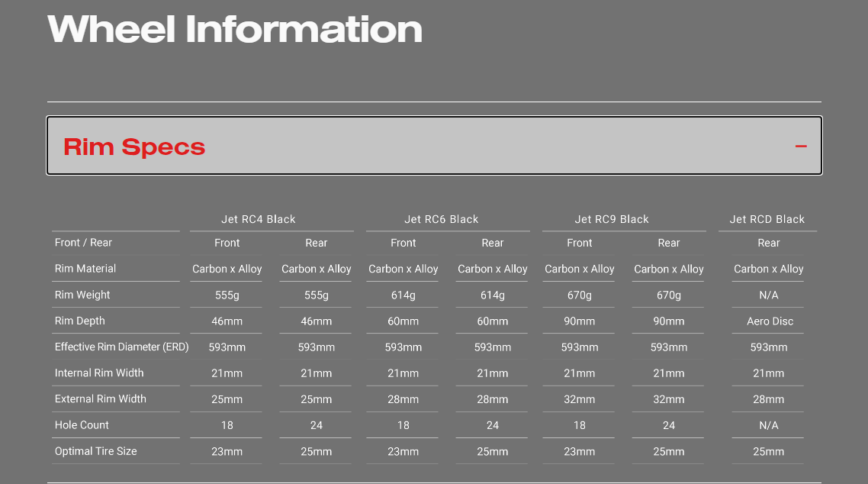Select the Jet RC4 Black column header
The image size is (868, 484).
click(258, 219)
